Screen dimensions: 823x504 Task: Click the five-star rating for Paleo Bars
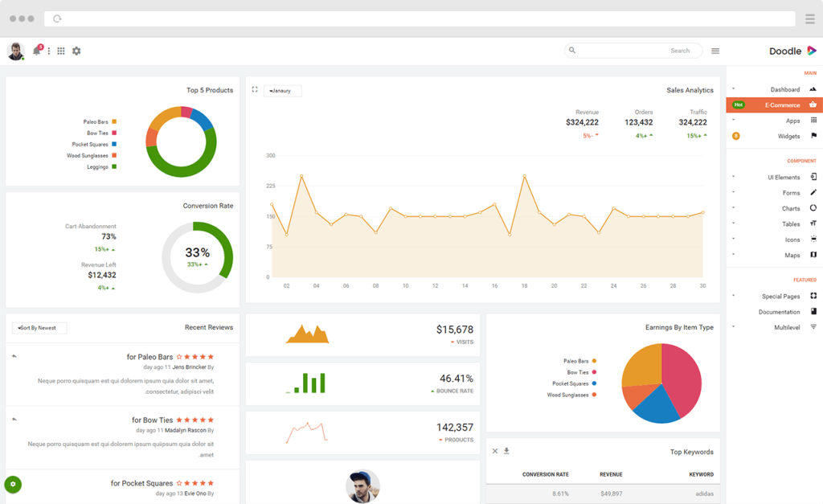tap(194, 357)
